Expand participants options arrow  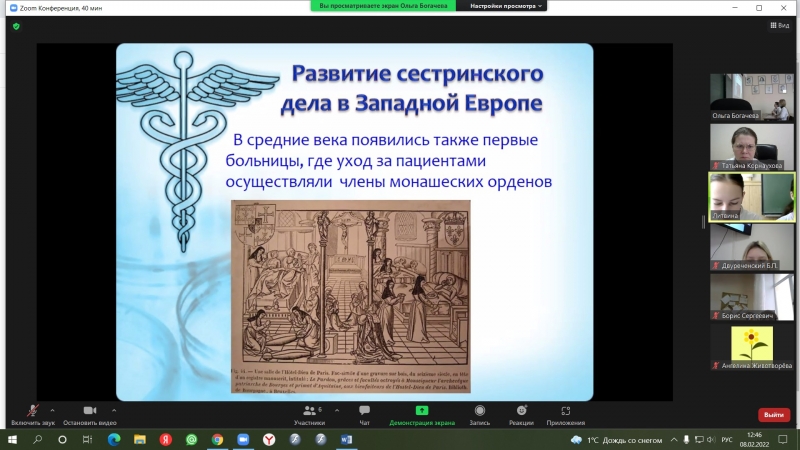[337, 410]
